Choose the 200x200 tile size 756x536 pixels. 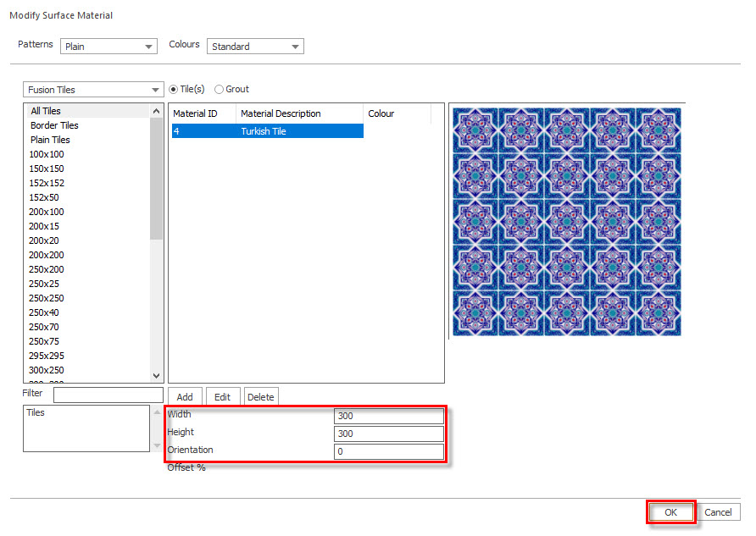coord(47,255)
